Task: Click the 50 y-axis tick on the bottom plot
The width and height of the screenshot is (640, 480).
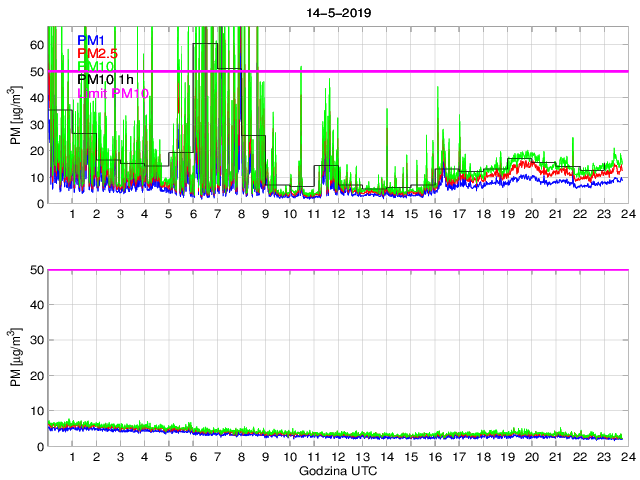Action: coord(37,270)
